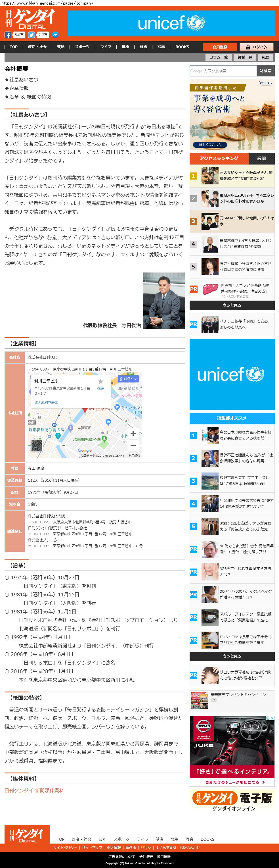Open 豪華賞品プレゼントキャンペーン link
This screenshot has height=868, width=279.
[240, 694]
